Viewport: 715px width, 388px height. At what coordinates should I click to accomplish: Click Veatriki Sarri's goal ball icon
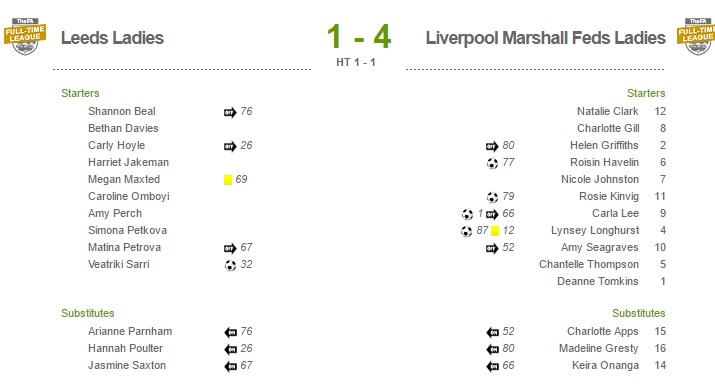point(230,265)
